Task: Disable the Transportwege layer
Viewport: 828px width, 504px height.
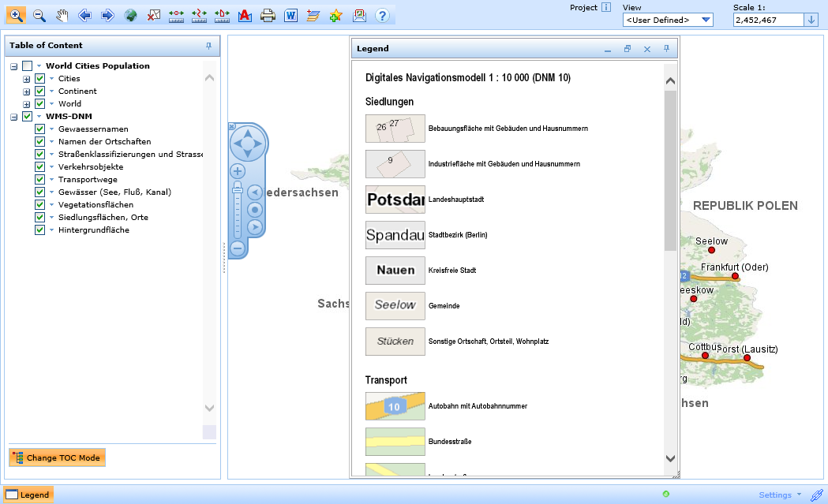Action: click(x=39, y=179)
